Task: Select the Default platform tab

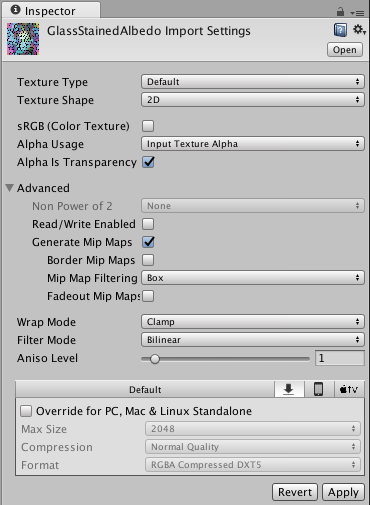Action: (145, 389)
